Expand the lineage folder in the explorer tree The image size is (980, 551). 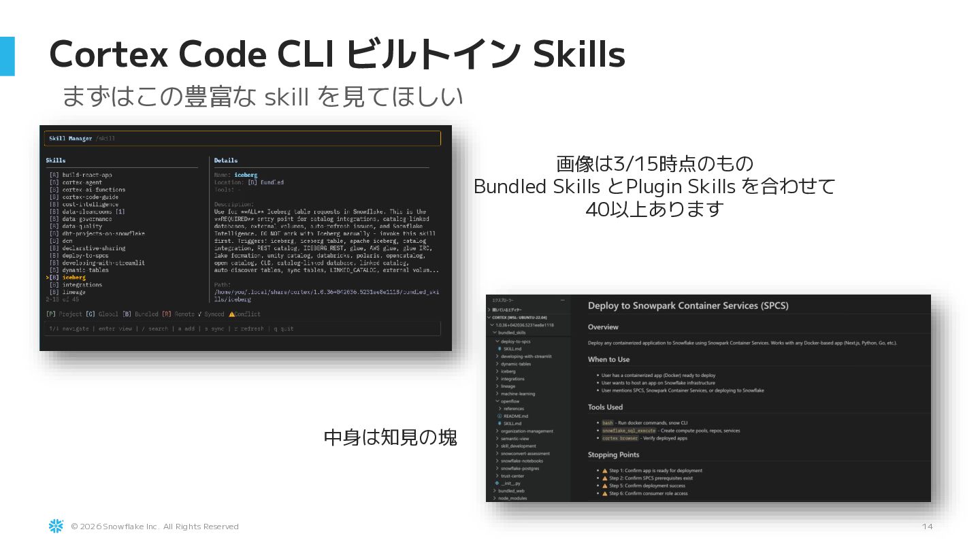click(x=497, y=386)
